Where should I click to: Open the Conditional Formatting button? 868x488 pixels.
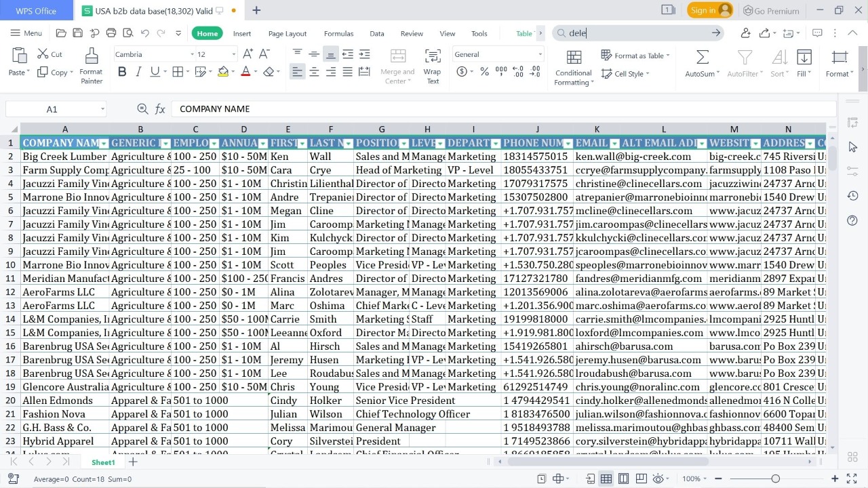click(x=574, y=68)
